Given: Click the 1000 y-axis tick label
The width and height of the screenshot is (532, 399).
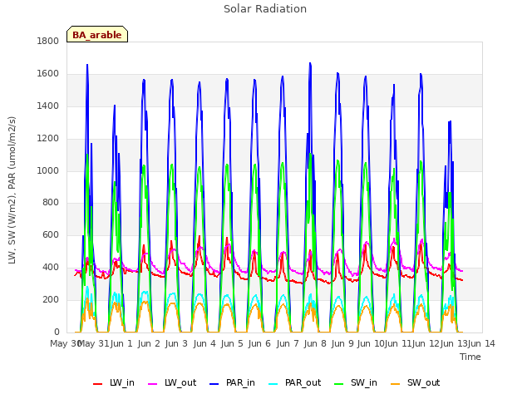Looking at the screenshot, I should coord(48,170).
